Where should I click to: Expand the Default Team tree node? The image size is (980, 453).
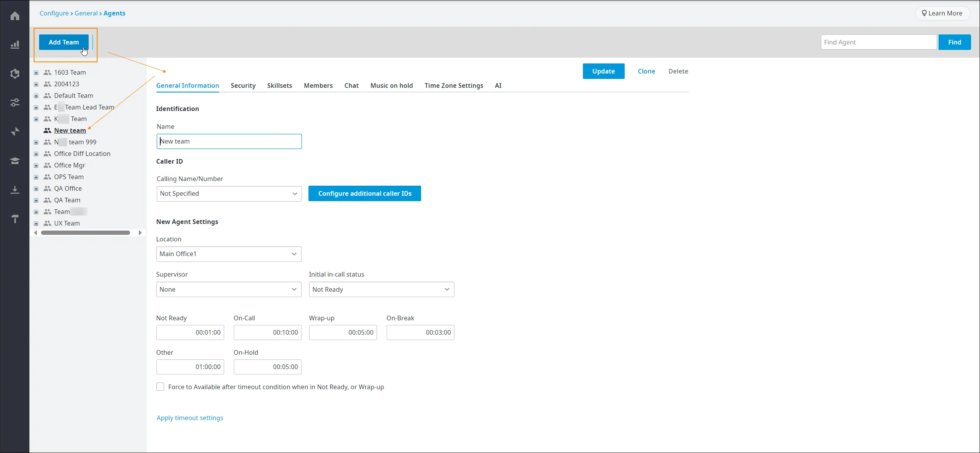pos(36,96)
